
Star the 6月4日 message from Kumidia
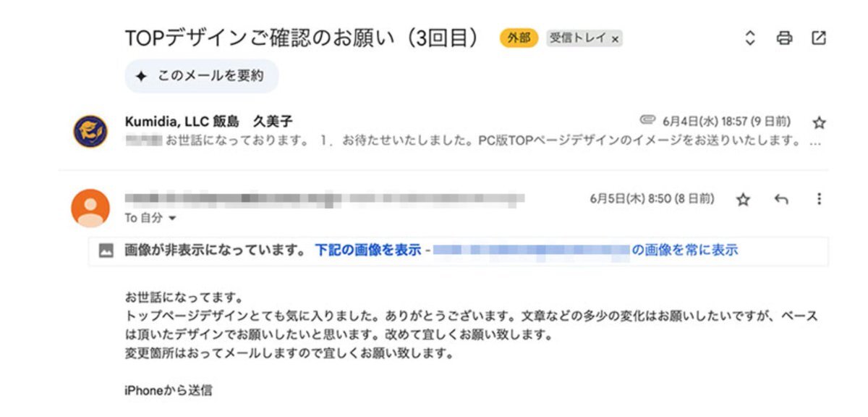(x=819, y=122)
